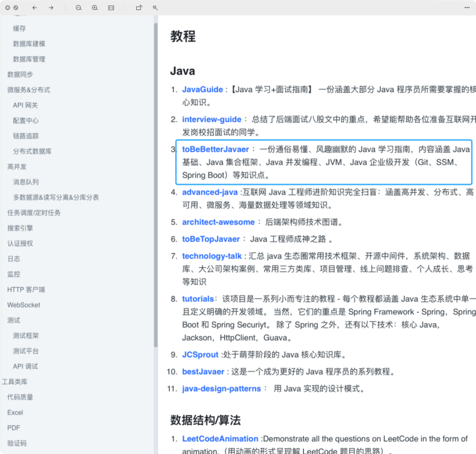Select 缓存 in the sidebar
The image size is (476, 454).
19,28
